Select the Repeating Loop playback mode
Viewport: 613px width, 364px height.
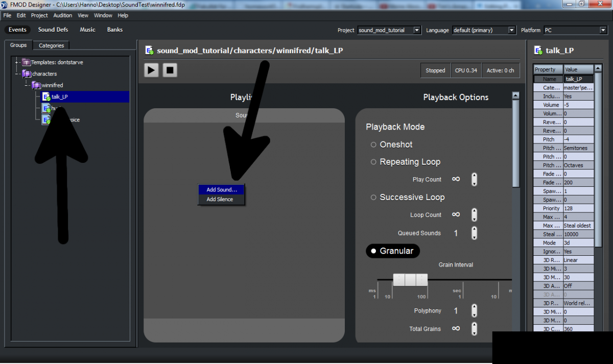(373, 162)
